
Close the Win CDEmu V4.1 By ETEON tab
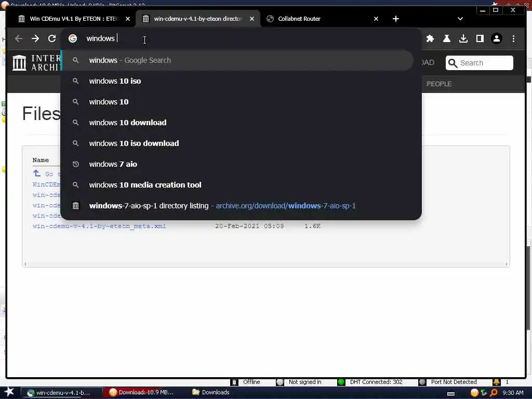click(128, 19)
